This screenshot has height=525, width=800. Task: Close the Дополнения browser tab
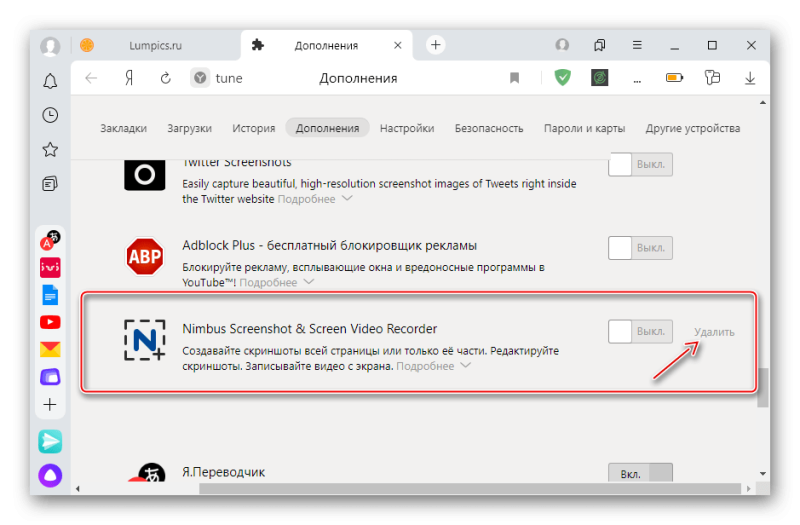click(397, 45)
